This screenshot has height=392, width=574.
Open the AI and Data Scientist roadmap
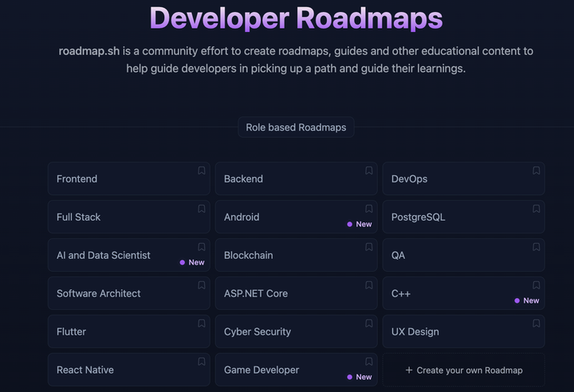pos(129,255)
